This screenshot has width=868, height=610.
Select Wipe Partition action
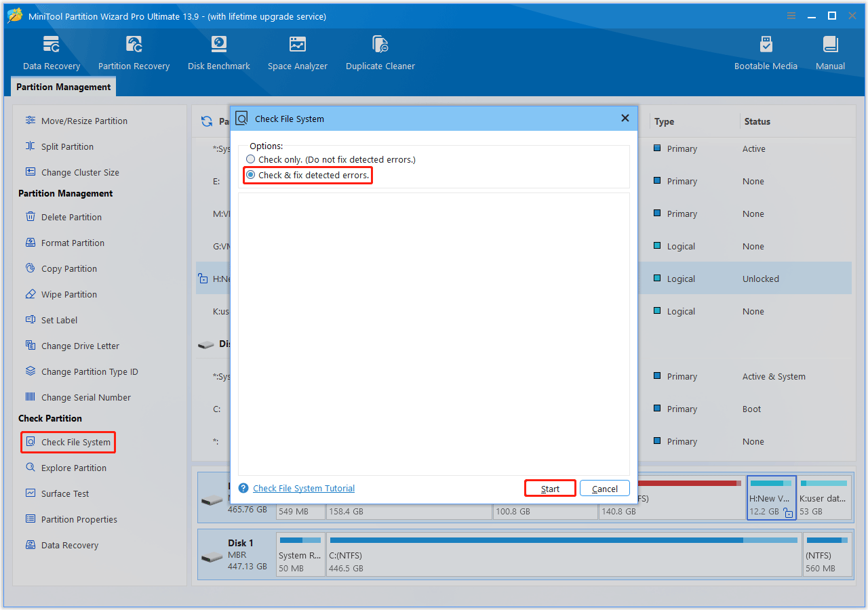(68, 294)
